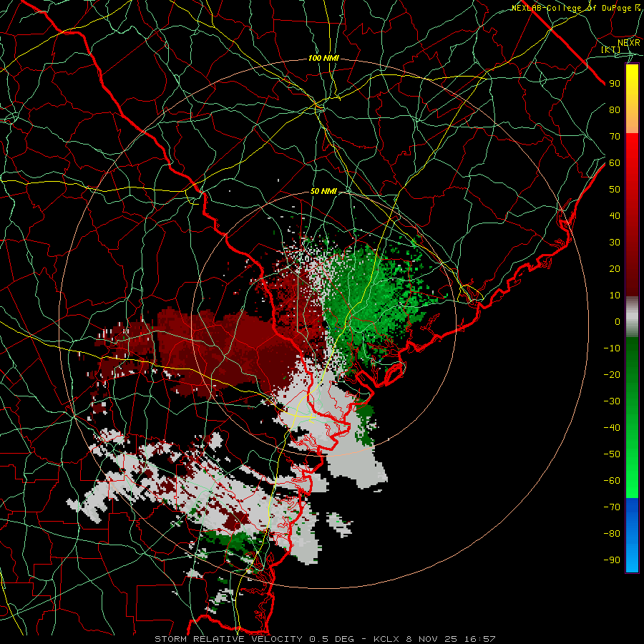Click the -10 value on velocity scale
Image resolution: width=644 pixels, height=644 pixels.
click(x=612, y=348)
